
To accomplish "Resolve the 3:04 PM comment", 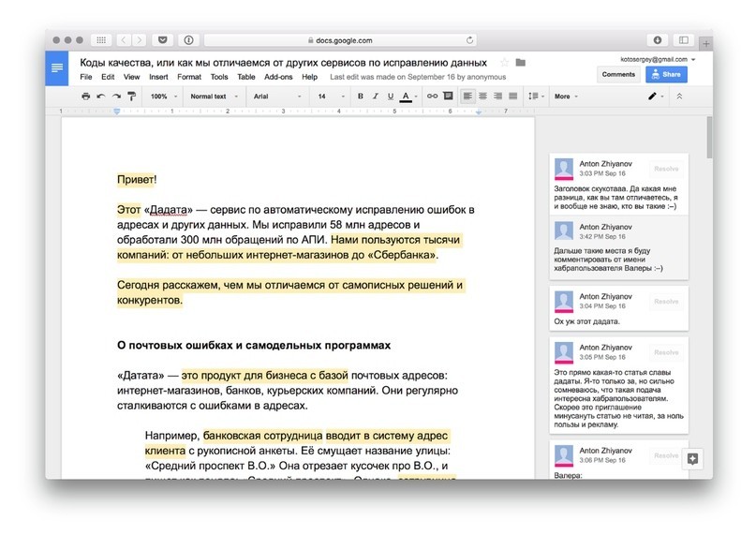I will (x=666, y=302).
